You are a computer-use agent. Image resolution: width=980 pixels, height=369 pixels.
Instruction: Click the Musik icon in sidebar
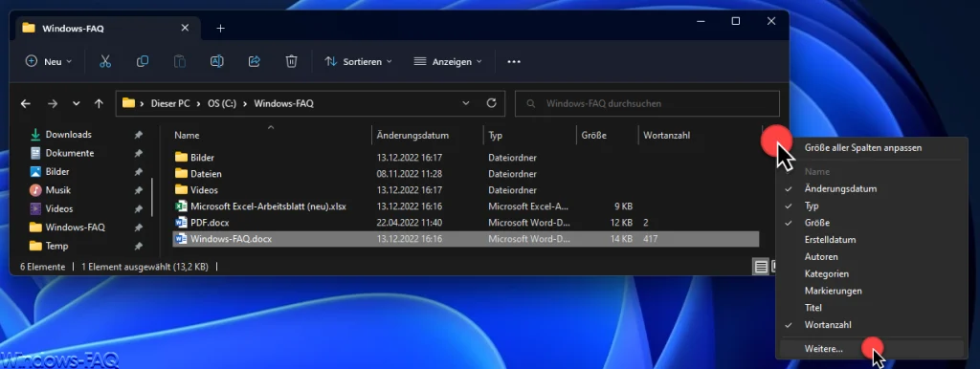click(x=35, y=190)
